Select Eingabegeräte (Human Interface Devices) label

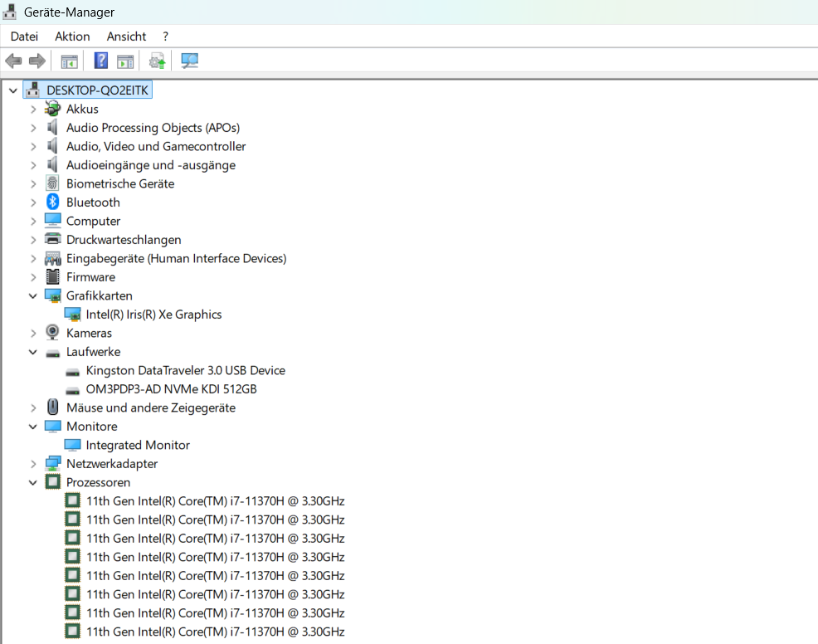pos(177,258)
